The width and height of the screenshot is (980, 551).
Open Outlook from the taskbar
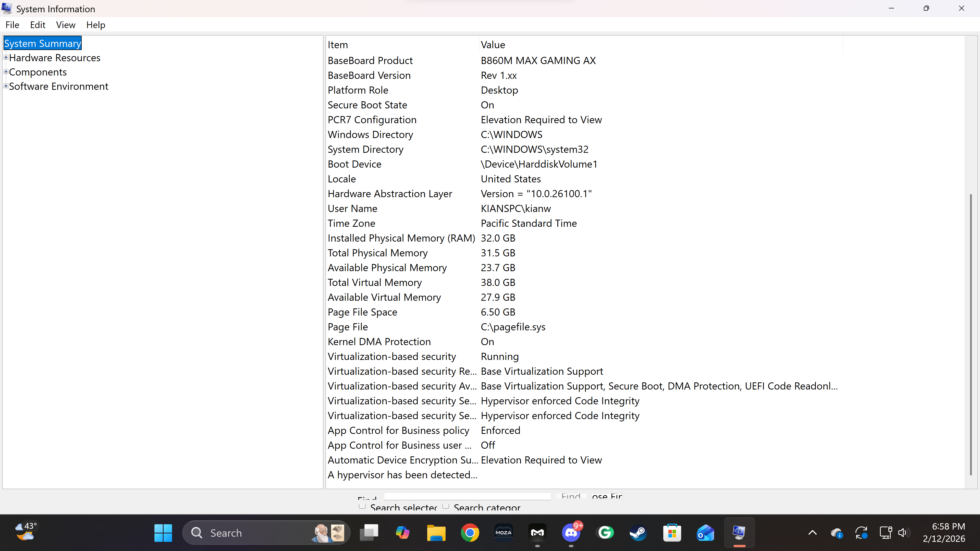[x=705, y=533]
